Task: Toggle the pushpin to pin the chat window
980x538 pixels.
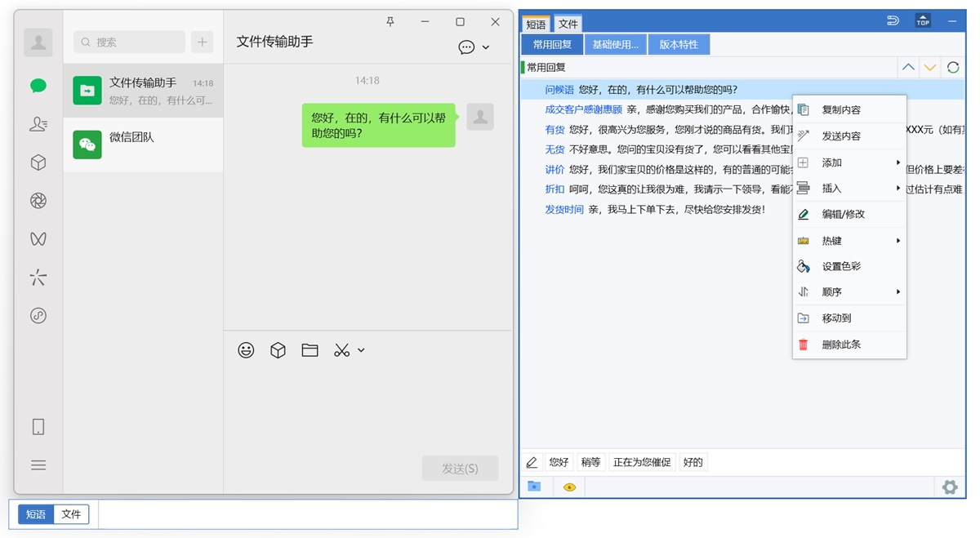Action: click(x=390, y=22)
